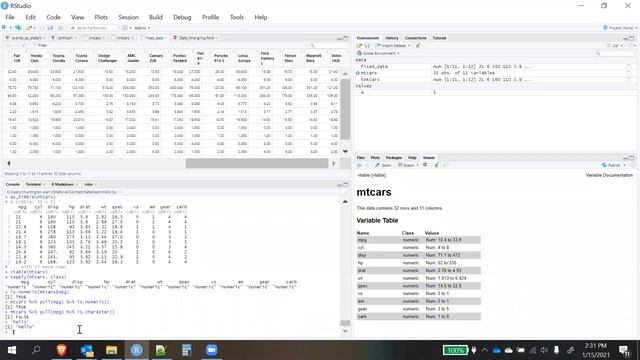Open the Import Dataset dropdown
This screenshot has width=640, height=360.
tap(393, 45)
